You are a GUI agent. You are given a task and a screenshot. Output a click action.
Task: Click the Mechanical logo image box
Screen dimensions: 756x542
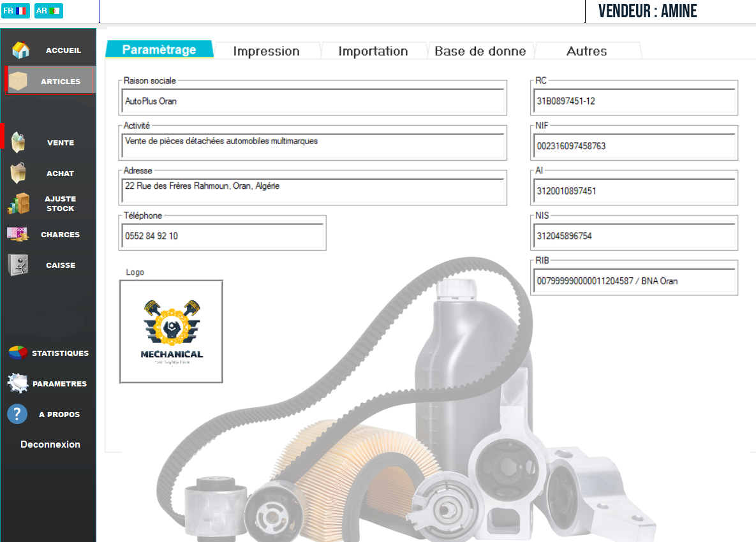click(171, 332)
